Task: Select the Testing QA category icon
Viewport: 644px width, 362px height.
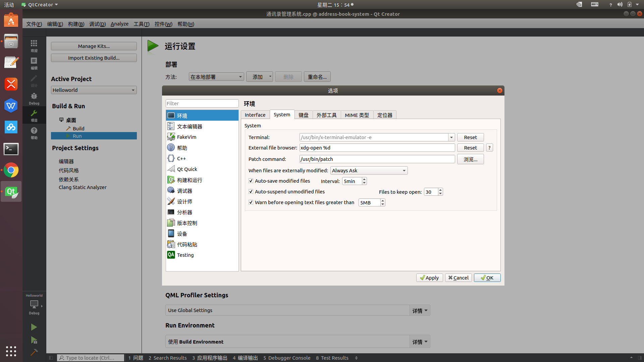Action: coord(171,255)
